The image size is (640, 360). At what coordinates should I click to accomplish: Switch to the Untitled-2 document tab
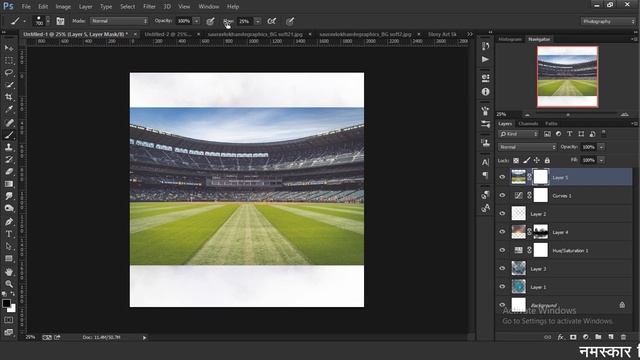click(168, 34)
